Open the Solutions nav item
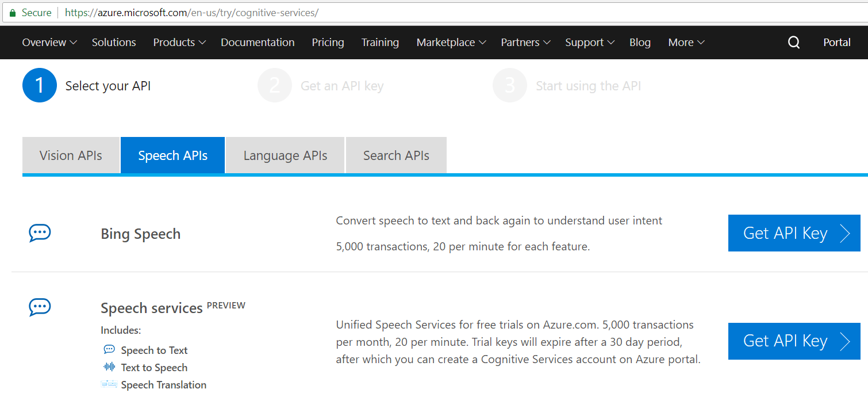The image size is (868, 408). [x=114, y=43]
